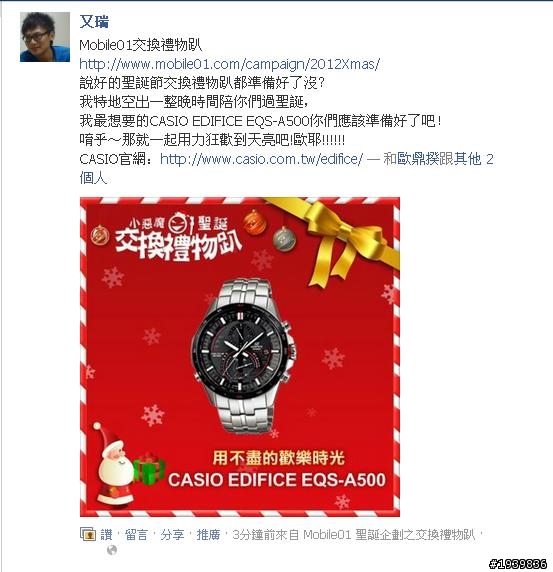Click the Santa Claus figure in image

(112, 463)
